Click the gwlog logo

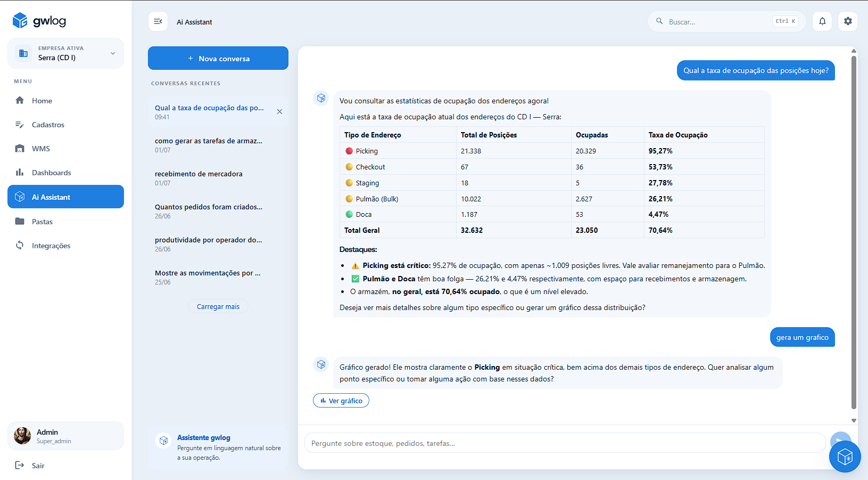pyautogui.click(x=40, y=20)
